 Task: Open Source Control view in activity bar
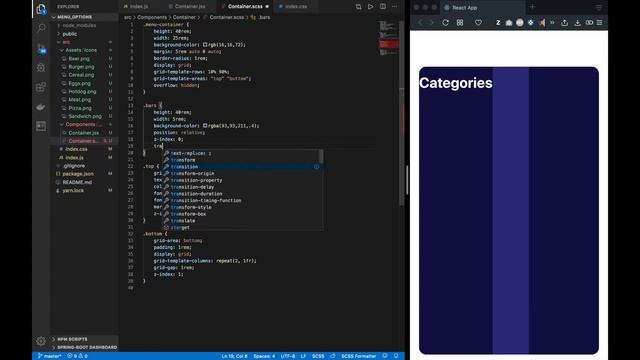click(41, 48)
